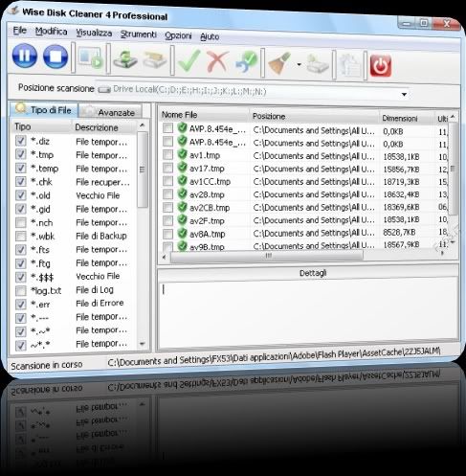
Task: Click file type list scroll-up arrow
Action: tap(143, 125)
